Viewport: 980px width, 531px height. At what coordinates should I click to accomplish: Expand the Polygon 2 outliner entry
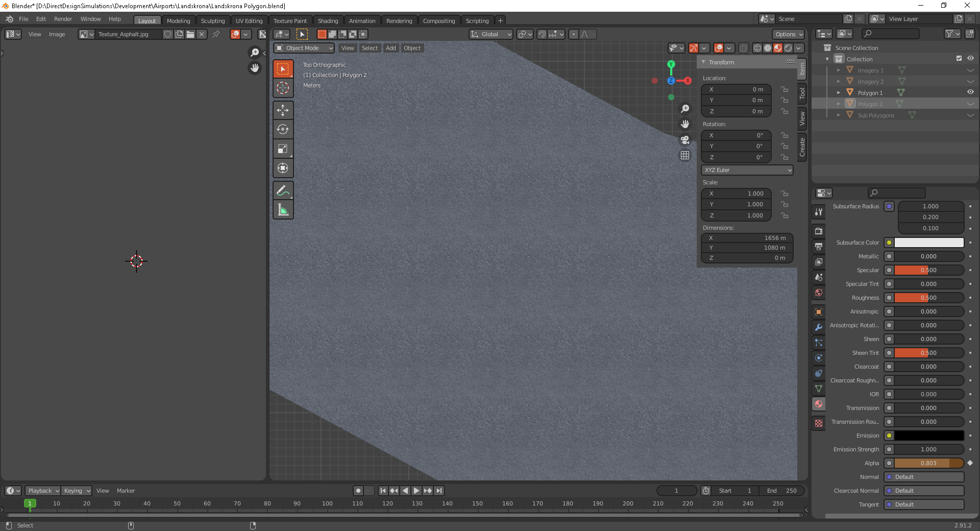tap(839, 104)
